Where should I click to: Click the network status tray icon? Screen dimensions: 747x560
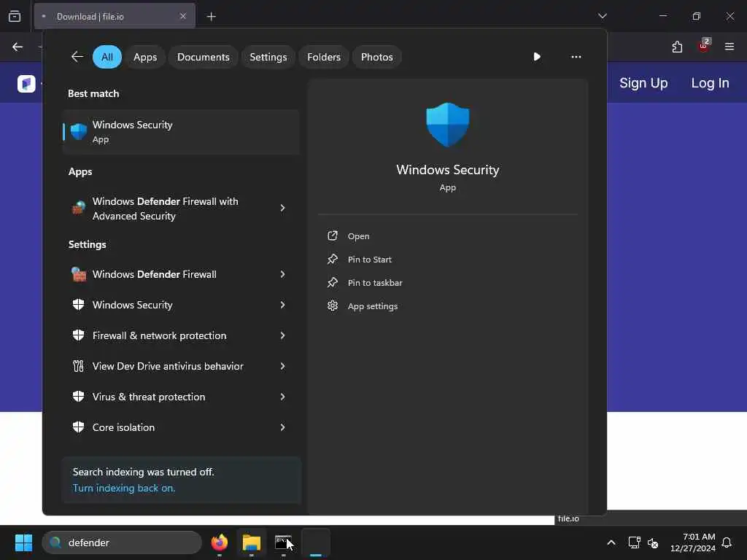click(x=634, y=542)
